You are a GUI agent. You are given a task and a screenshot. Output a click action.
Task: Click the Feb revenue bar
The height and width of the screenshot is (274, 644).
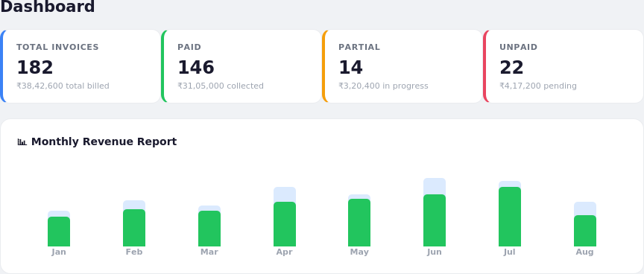click(x=134, y=223)
